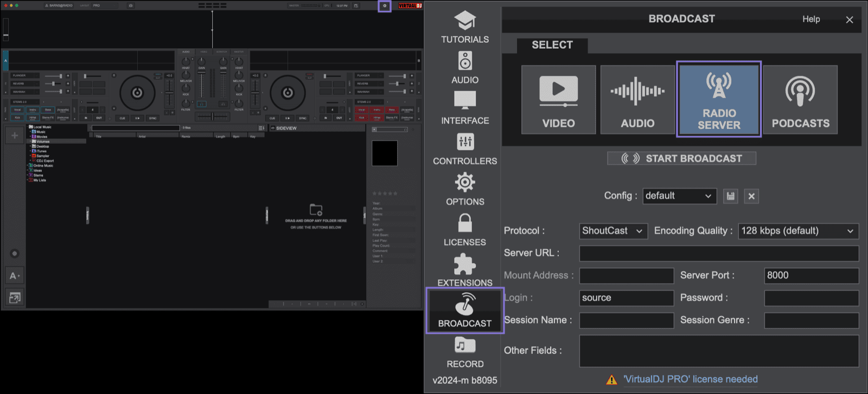This screenshot has width=868, height=394.
Task: Open the right deck Flanger effect dropdown
Action: click(369, 76)
